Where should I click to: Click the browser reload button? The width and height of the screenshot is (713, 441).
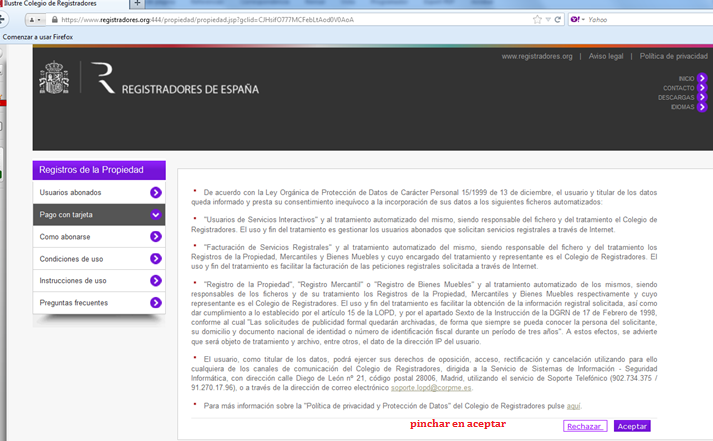click(557, 19)
